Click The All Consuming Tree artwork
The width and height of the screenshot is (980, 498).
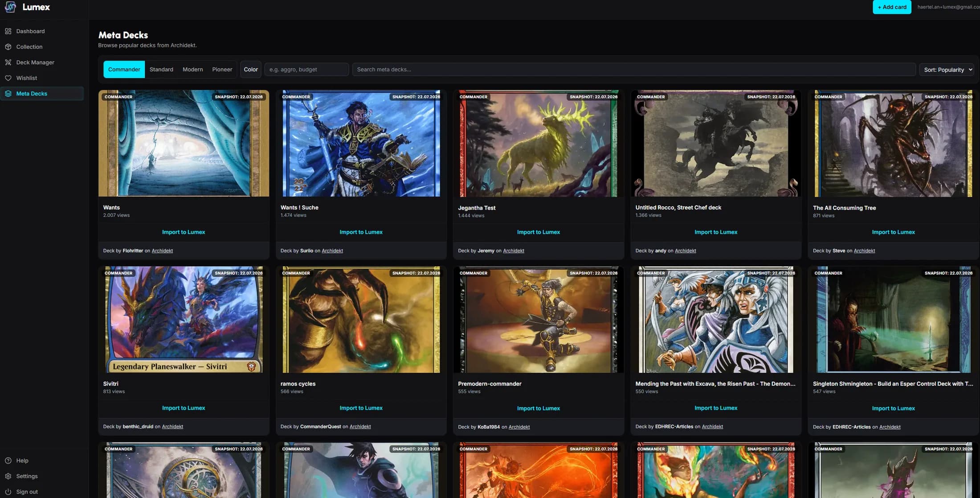[893, 144]
